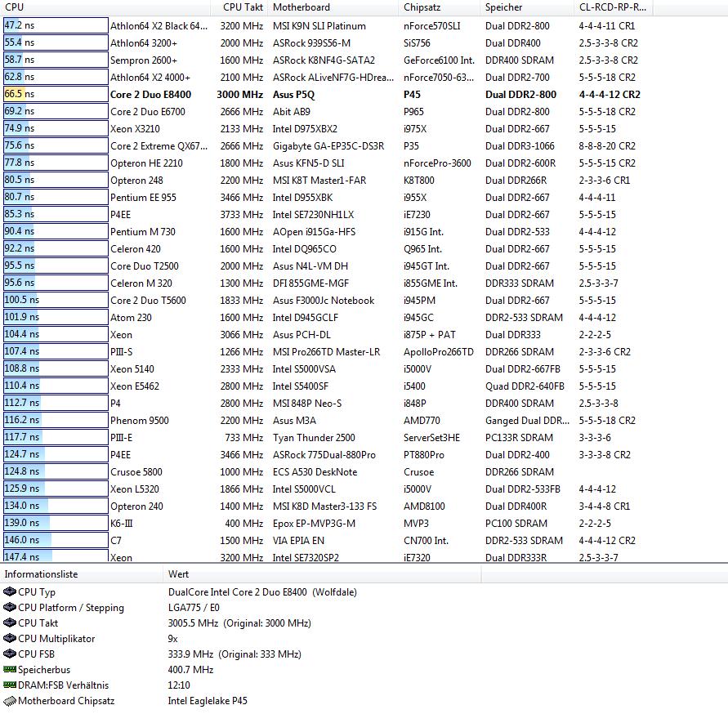728x714 pixels.
Task: Select Opteron HE 2210 row
Action: (x=325, y=163)
